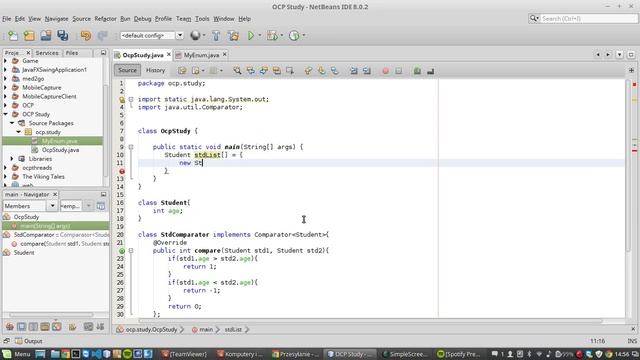Screen dimensions: 640x360
Task: Switch to the MyEnum.java editor tab
Action: 201,55
